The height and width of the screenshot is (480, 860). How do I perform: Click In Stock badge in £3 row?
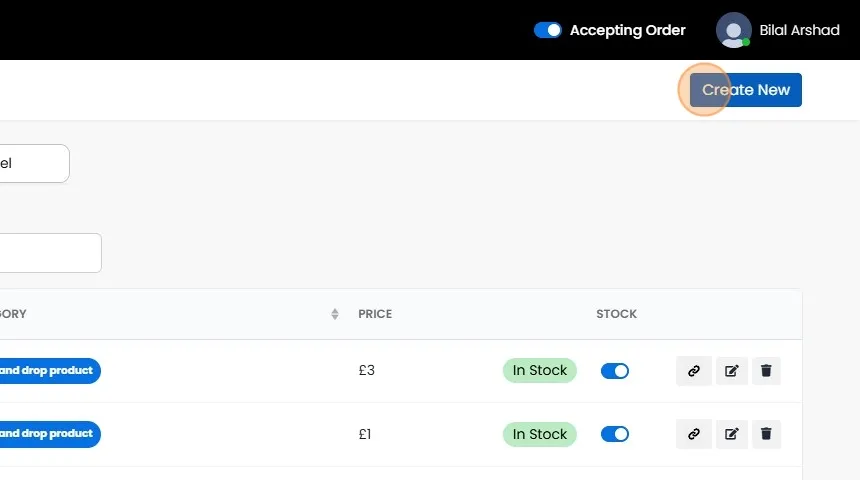540,370
